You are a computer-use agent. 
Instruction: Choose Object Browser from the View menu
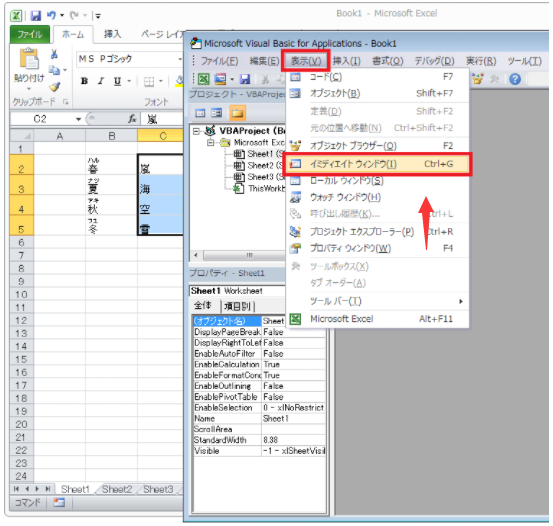pos(377,146)
